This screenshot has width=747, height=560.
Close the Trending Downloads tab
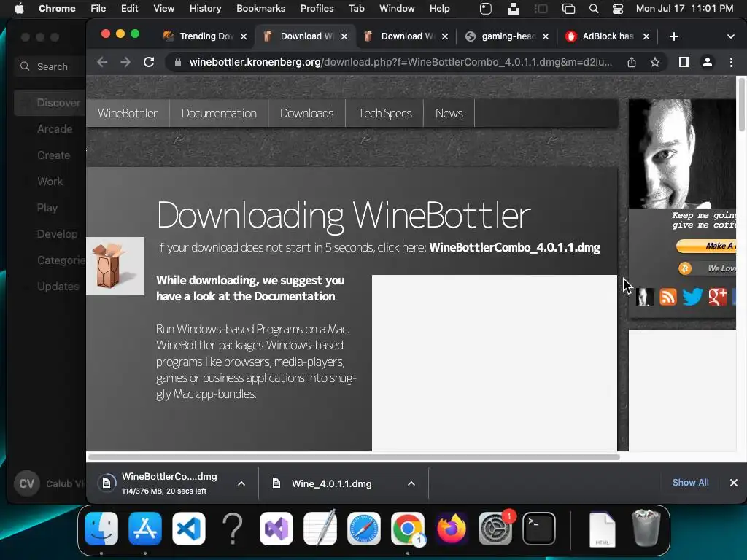[244, 36]
